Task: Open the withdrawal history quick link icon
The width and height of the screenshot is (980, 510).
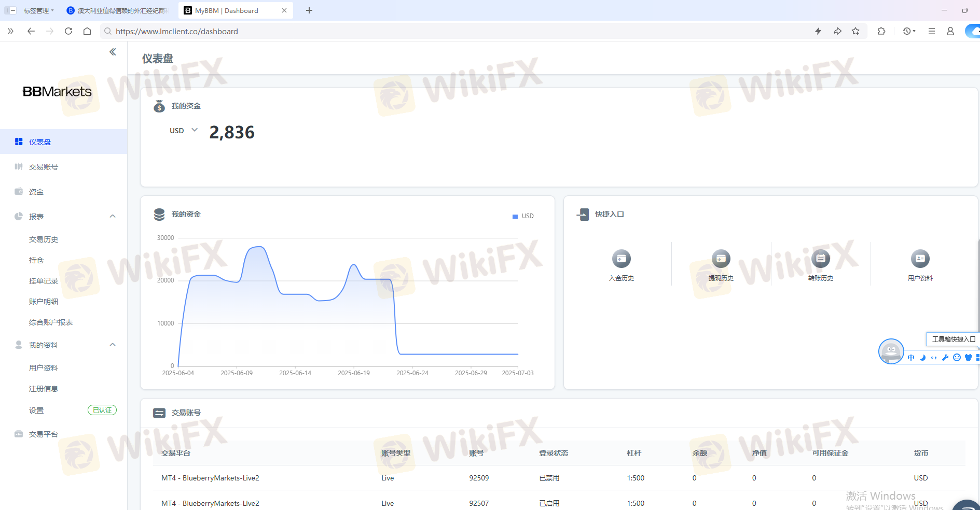Action: (721, 259)
